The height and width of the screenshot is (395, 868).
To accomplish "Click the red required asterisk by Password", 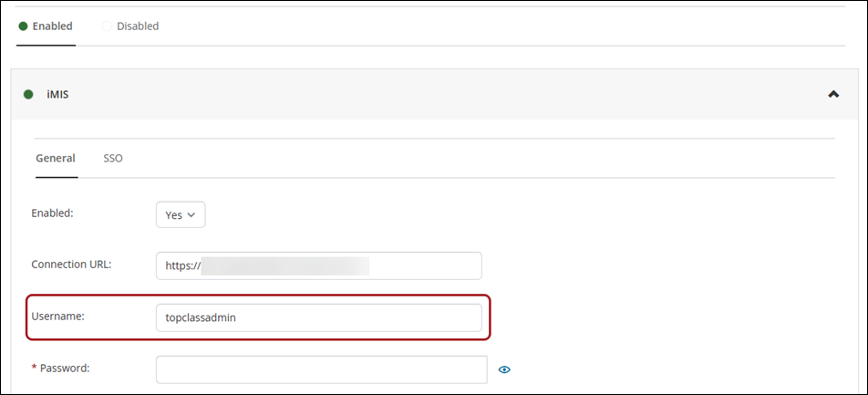I will click(35, 369).
